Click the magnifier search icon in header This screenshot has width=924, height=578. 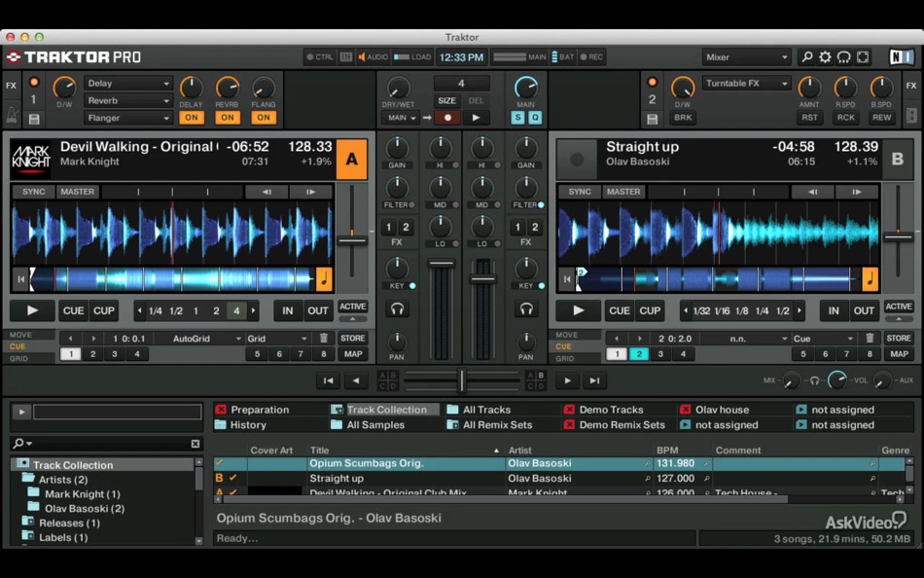[x=806, y=57]
